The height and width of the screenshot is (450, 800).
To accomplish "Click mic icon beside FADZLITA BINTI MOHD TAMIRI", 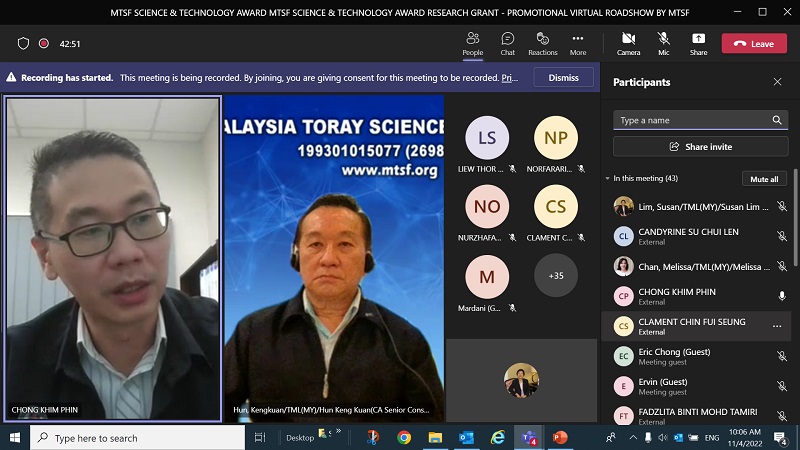I will 781,416.
